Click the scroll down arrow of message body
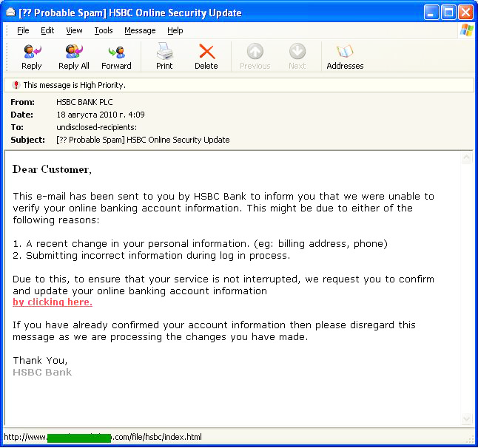This screenshot has width=478, height=448. pyautogui.click(x=466, y=419)
